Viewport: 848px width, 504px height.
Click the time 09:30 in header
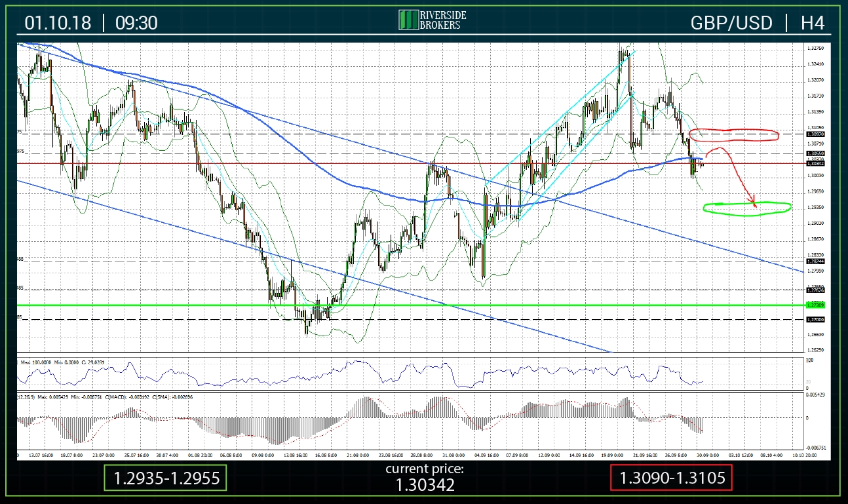[136, 23]
